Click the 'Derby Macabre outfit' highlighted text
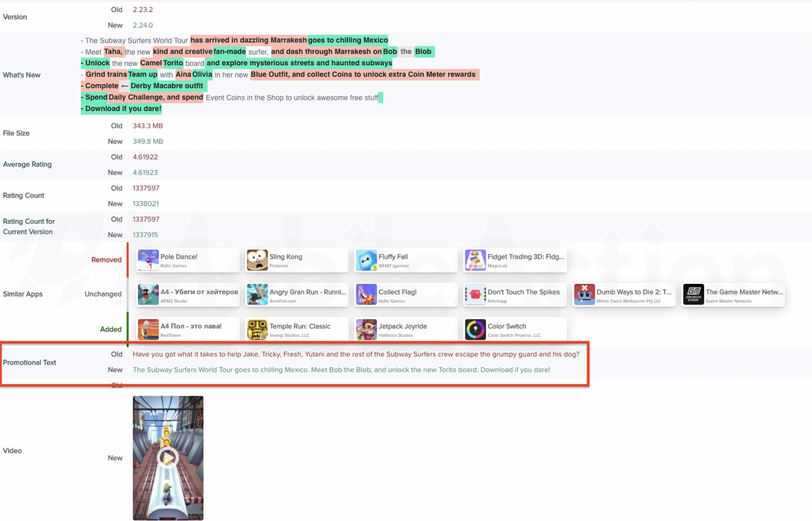812x521 pixels. pos(167,86)
